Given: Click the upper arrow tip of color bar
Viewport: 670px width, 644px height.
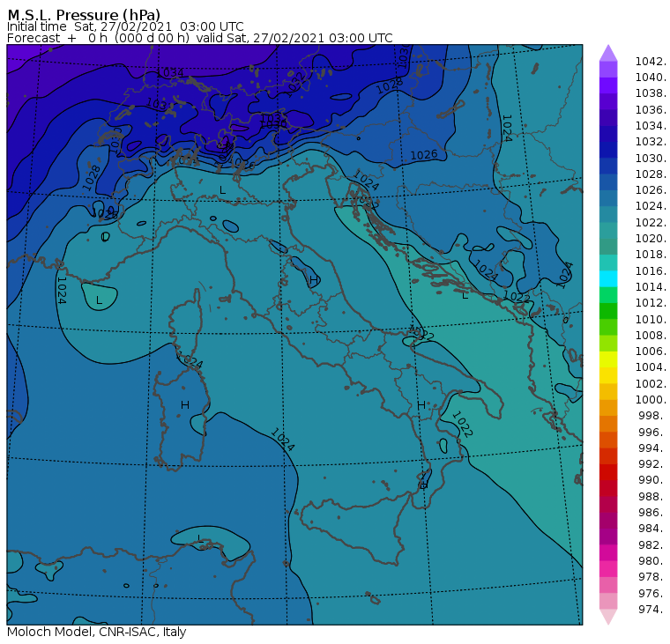Looking at the screenshot, I should (608, 53).
